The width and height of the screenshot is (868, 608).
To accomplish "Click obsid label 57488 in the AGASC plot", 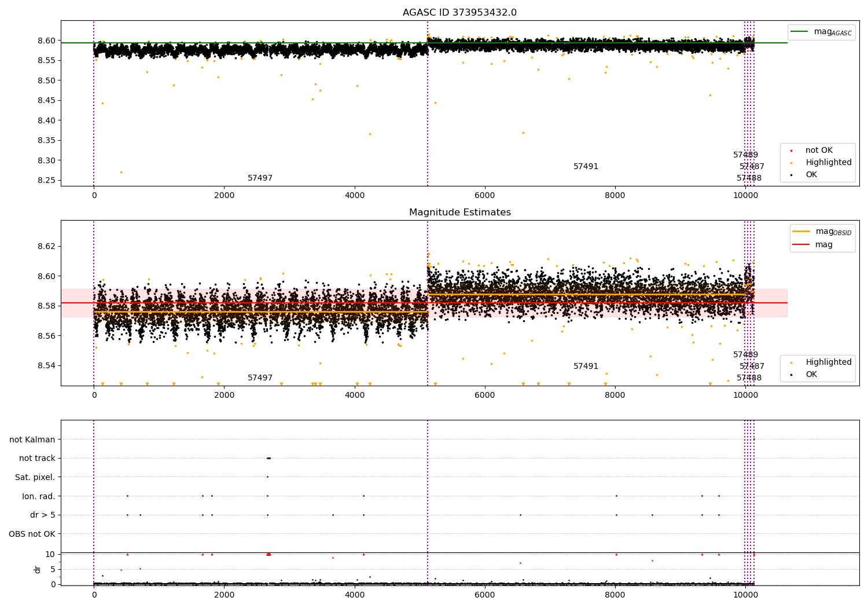I will pyautogui.click(x=749, y=178).
